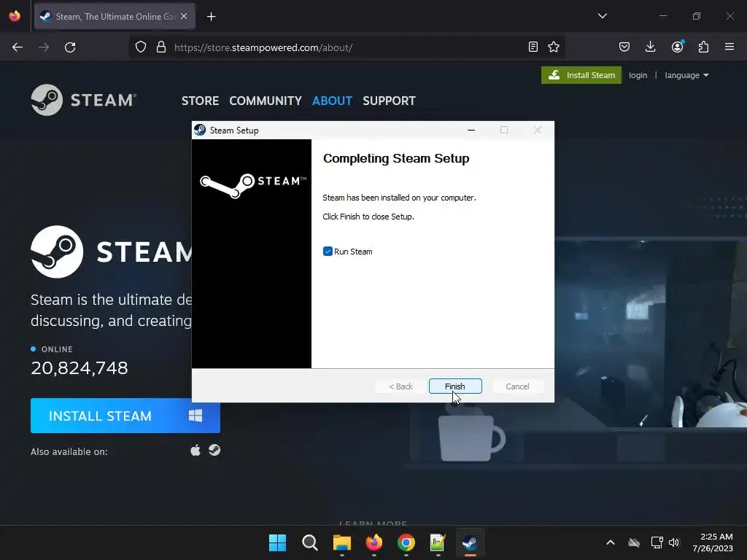Click the green Install Steam header button

pyautogui.click(x=581, y=75)
